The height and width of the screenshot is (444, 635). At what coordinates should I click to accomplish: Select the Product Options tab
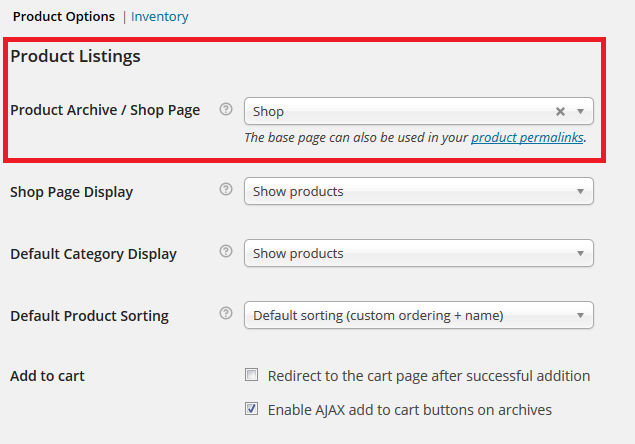coord(64,17)
